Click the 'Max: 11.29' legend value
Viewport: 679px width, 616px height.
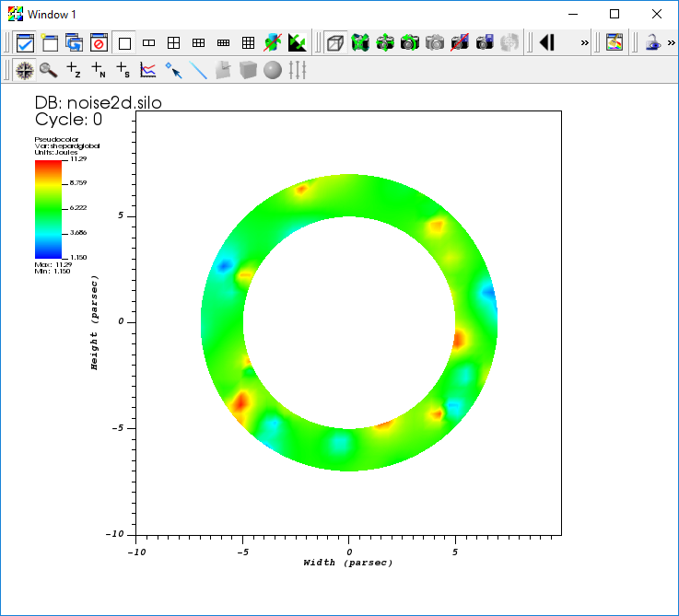tap(53, 264)
